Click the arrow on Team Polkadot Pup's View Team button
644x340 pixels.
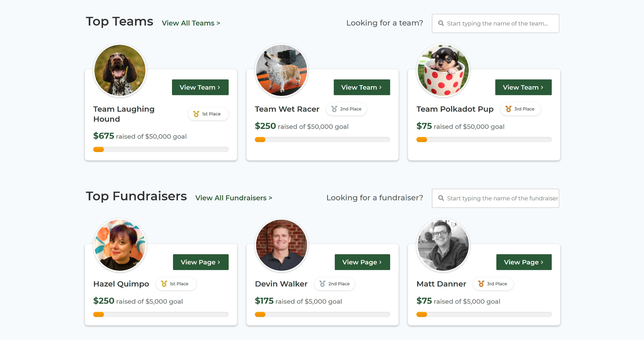(542, 87)
